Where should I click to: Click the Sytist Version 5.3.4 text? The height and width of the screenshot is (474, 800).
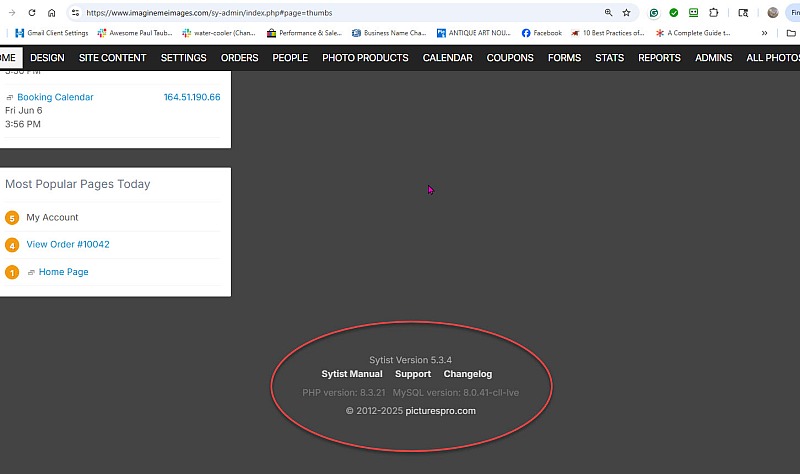(410, 360)
